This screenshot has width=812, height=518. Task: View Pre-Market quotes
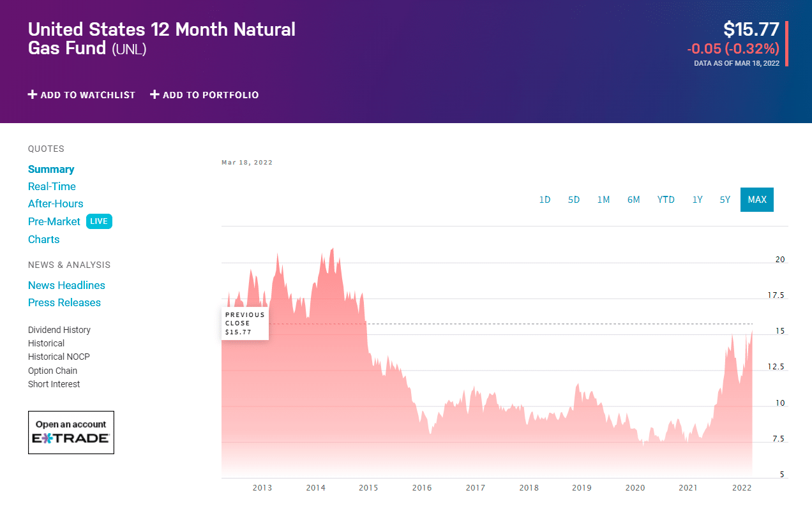click(x=54, y=221)
